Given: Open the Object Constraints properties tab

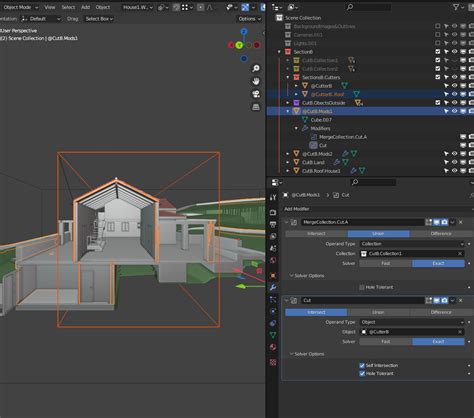Looking at the screenshot, I should pyautogui.click(x=273, y=323).
